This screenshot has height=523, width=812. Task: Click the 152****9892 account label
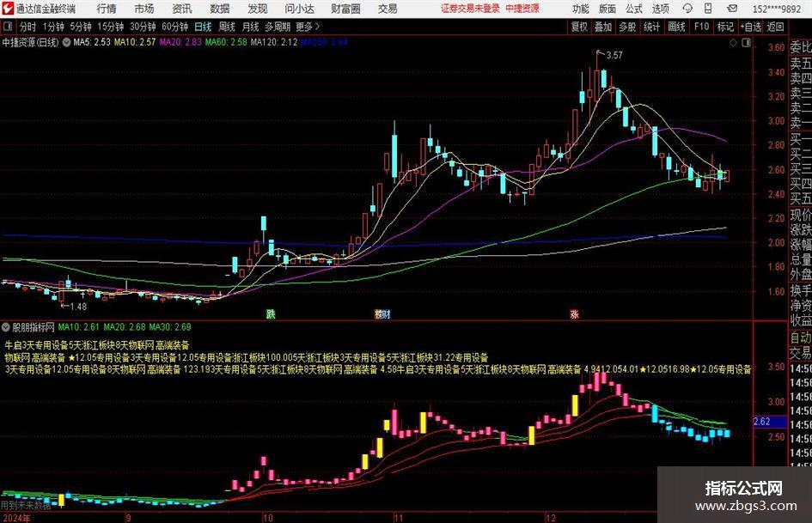777,9
